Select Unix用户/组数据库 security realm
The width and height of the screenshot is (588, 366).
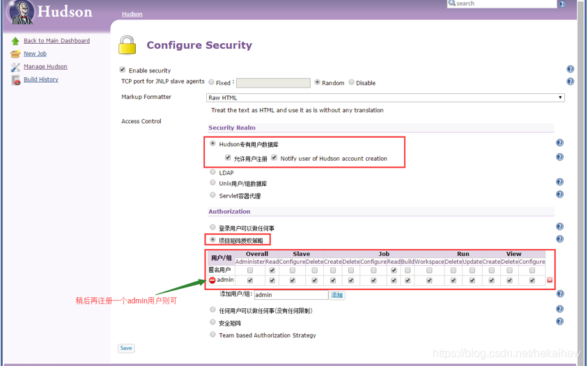point(212,183)
